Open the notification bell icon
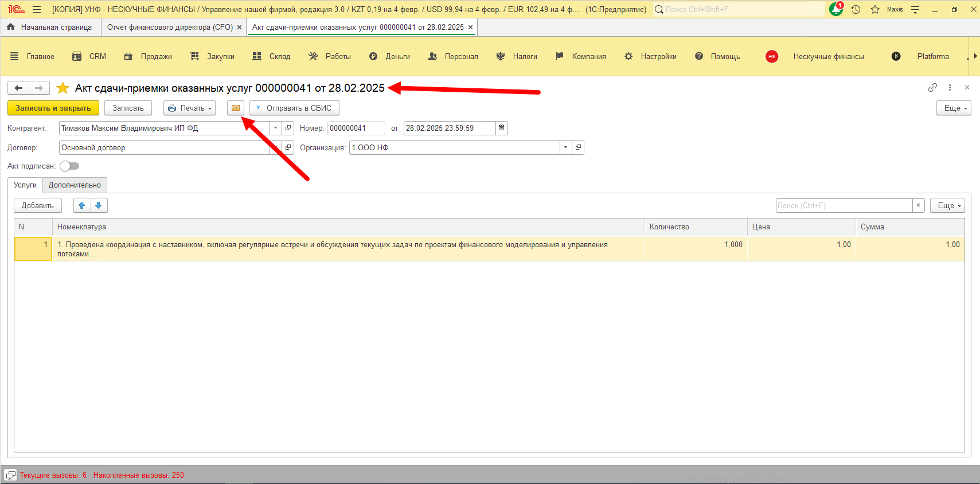This screenshot has width=980, height=484. click(x=836, y=9)
